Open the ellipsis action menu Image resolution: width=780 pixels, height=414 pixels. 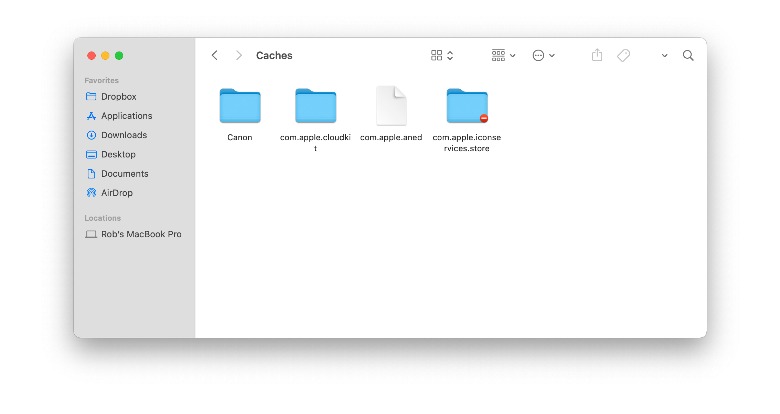point(538,55)
